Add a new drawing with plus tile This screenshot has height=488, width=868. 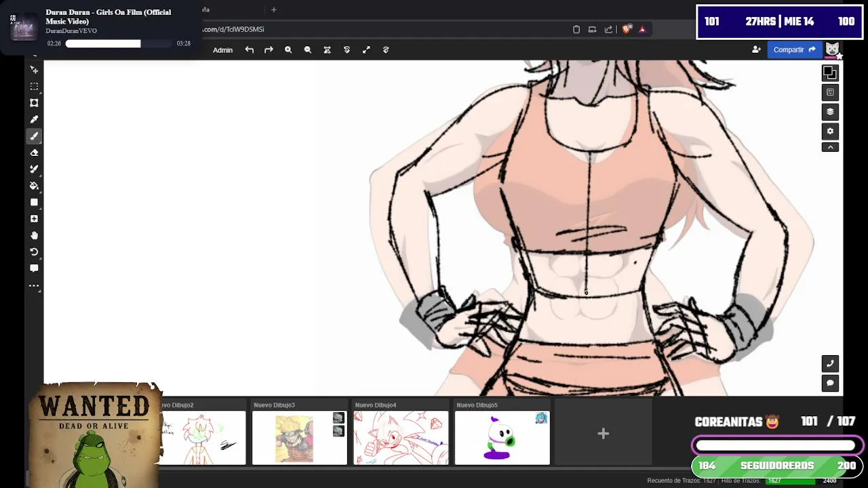(603, 434)
